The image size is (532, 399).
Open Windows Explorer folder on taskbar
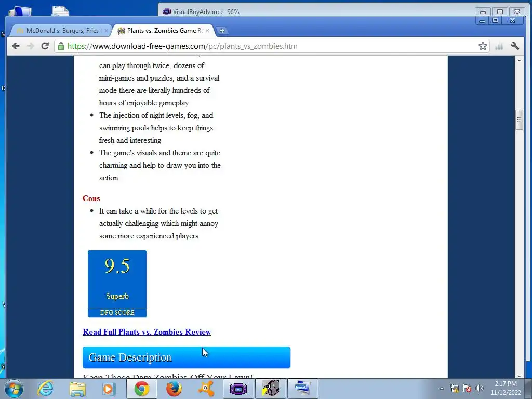(77, 389)
